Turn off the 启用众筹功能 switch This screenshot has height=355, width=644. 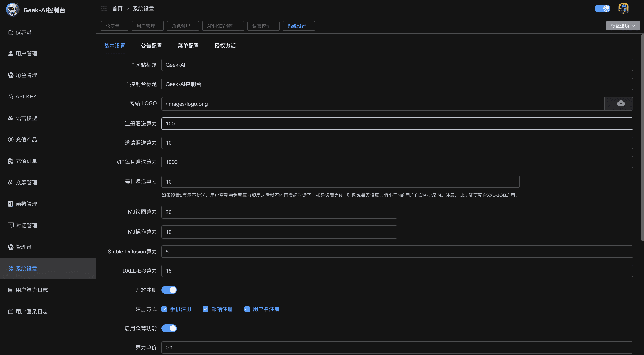(x=169, y=328)
